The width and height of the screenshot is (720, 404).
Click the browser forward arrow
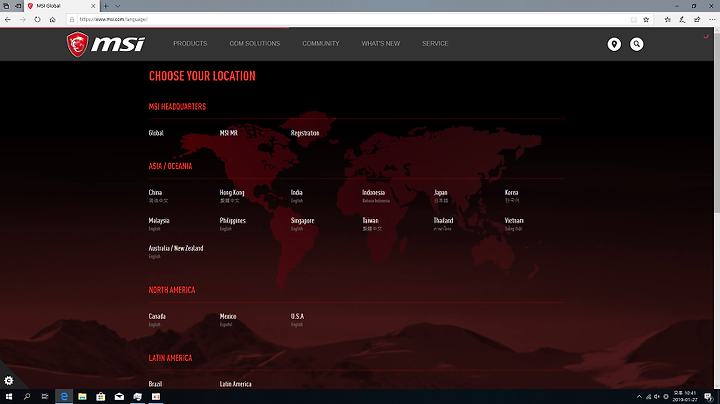coord(22,19)
